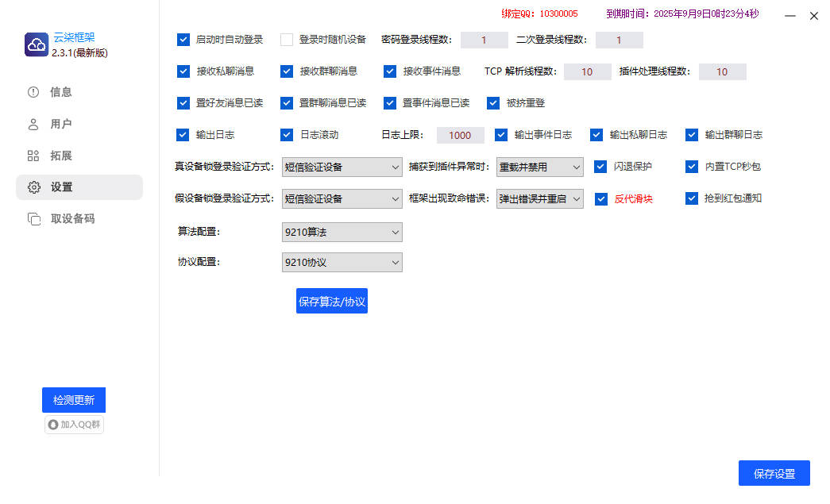Image resolution: width=830 pixels, height=504 pixels.
Task: Click the 拓展 grid icon in sidebar
Action: tap(33, 156)
